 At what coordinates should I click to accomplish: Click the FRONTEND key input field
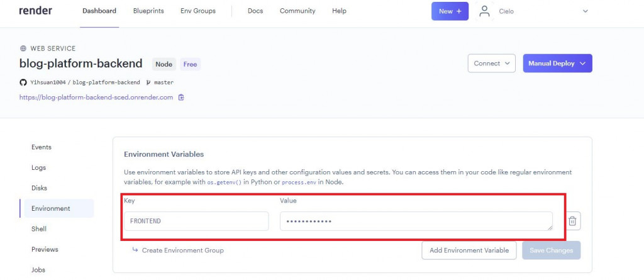click(196, 221)
